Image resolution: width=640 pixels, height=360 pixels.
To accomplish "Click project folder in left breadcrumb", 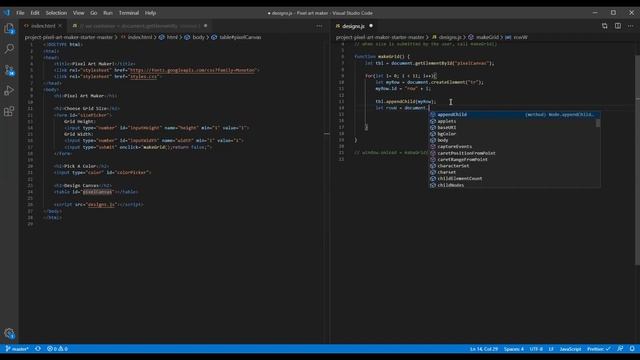I will click(68, 37).
